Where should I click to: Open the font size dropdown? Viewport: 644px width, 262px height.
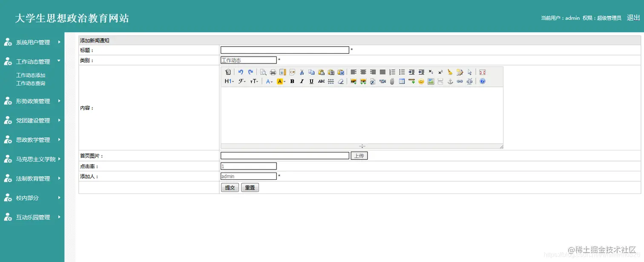254,81
